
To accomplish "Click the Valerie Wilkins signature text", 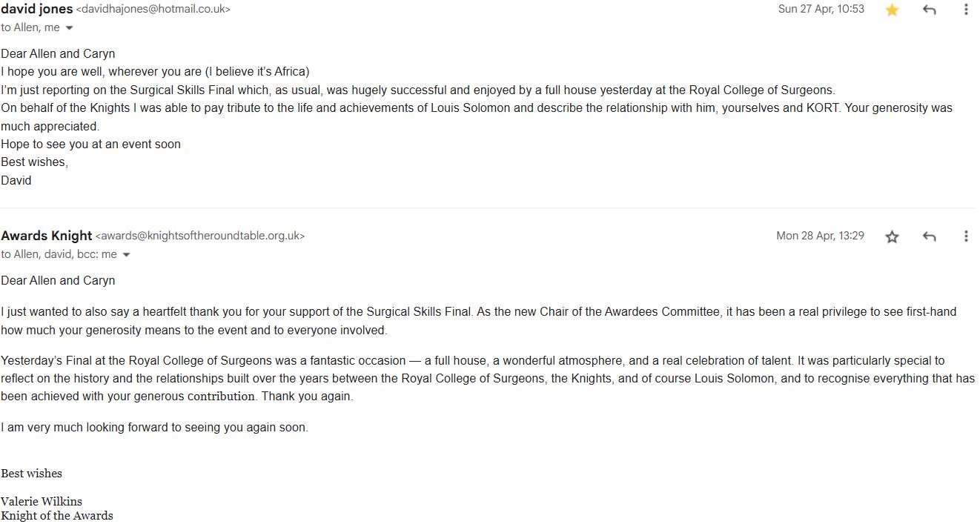I will click(42, 502).
